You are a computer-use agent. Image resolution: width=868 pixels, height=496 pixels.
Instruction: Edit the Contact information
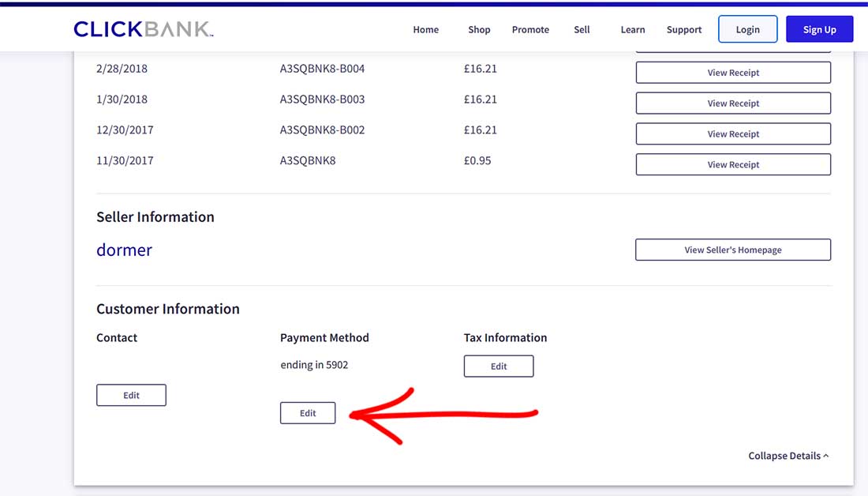[131, 396]
